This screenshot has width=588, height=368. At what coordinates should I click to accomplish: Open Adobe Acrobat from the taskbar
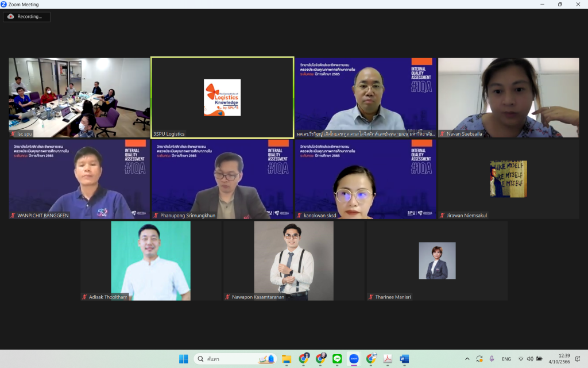coord(388,359)
